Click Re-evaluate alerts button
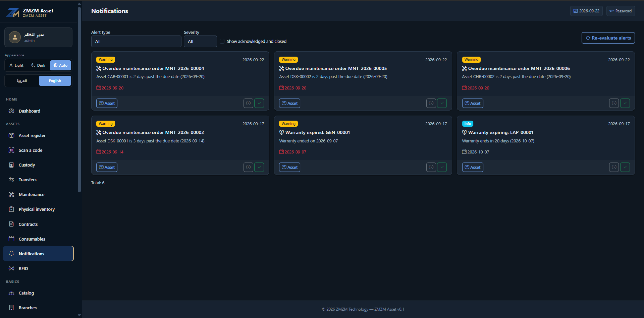 (608, 38)
